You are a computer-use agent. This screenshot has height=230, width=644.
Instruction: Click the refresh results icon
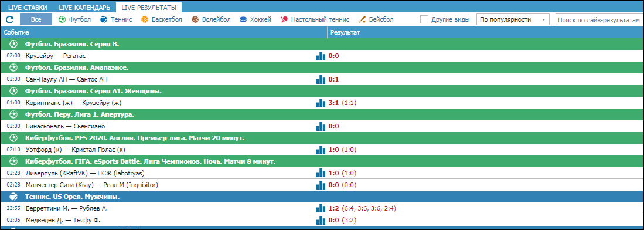pos(10,19)
